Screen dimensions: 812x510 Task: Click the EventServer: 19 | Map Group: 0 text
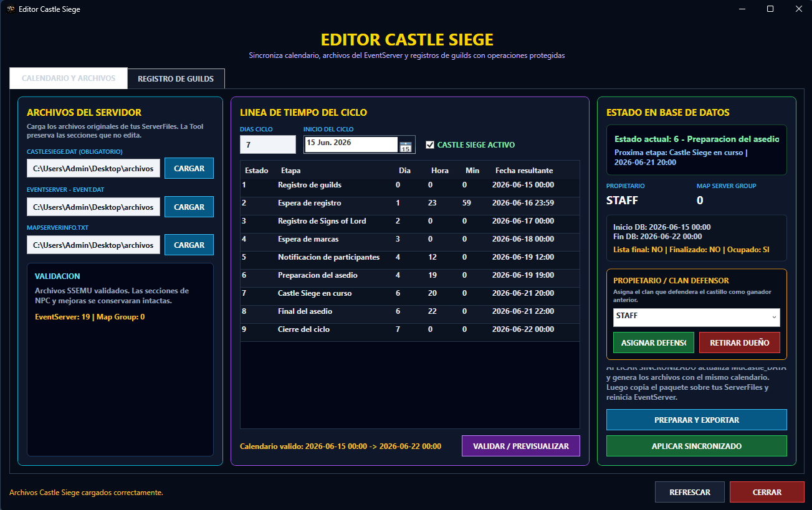(90, 317)
